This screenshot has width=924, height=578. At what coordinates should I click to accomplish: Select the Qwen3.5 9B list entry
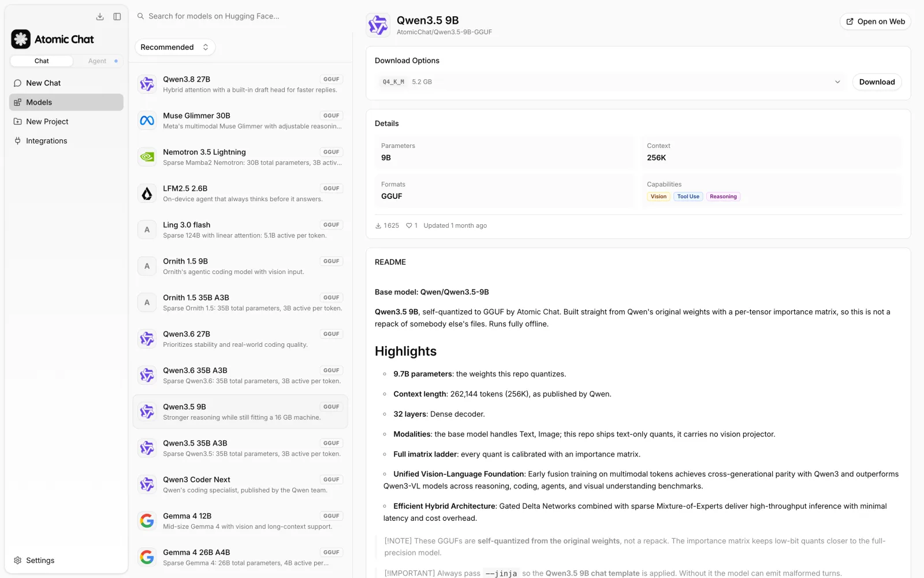pos(240,412)
